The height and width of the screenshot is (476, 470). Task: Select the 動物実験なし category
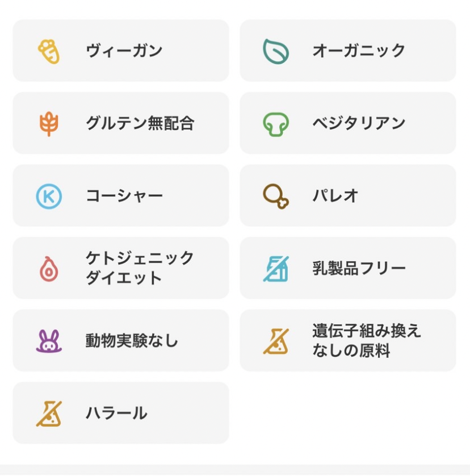121,340
